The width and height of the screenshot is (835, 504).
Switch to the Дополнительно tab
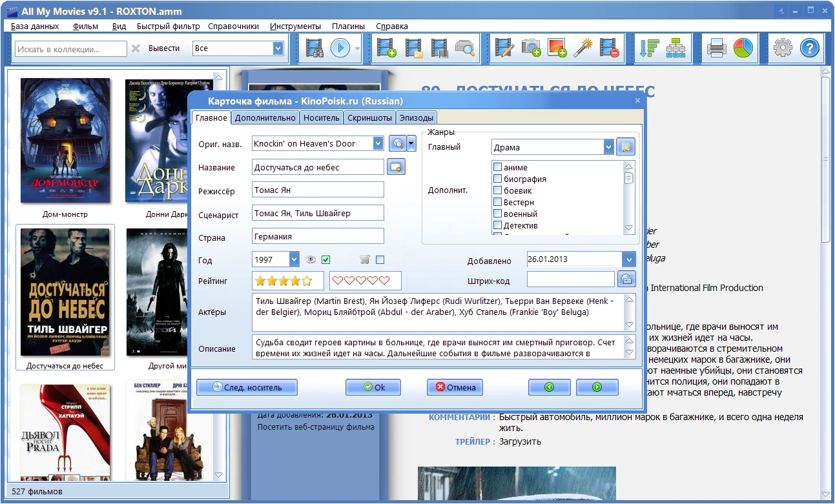click(265, 117)
